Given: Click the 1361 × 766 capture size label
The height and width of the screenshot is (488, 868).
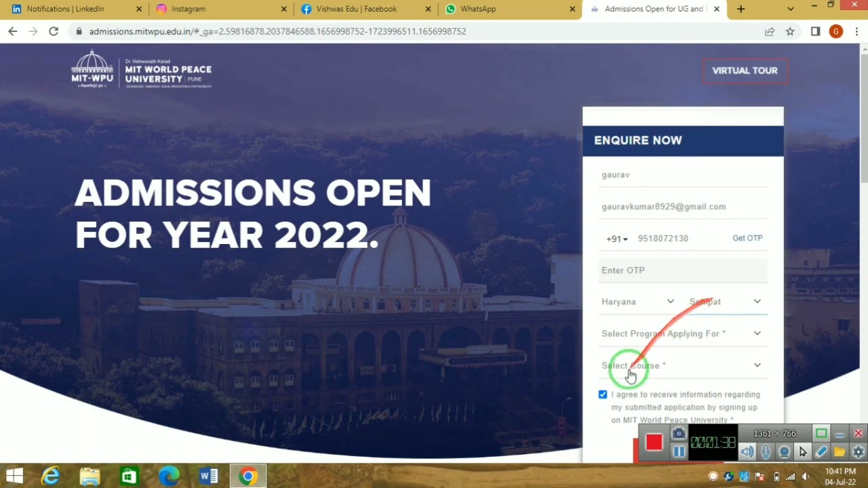Looking at the screenshot, I should [774, 434].
